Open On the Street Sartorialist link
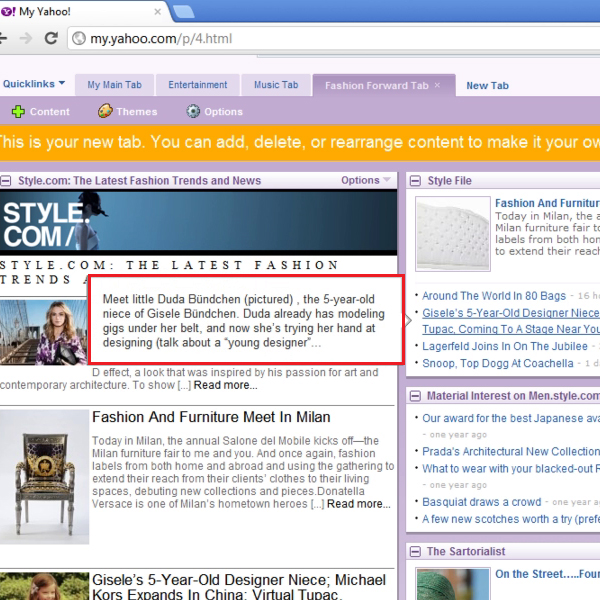 tap(547, 574)
